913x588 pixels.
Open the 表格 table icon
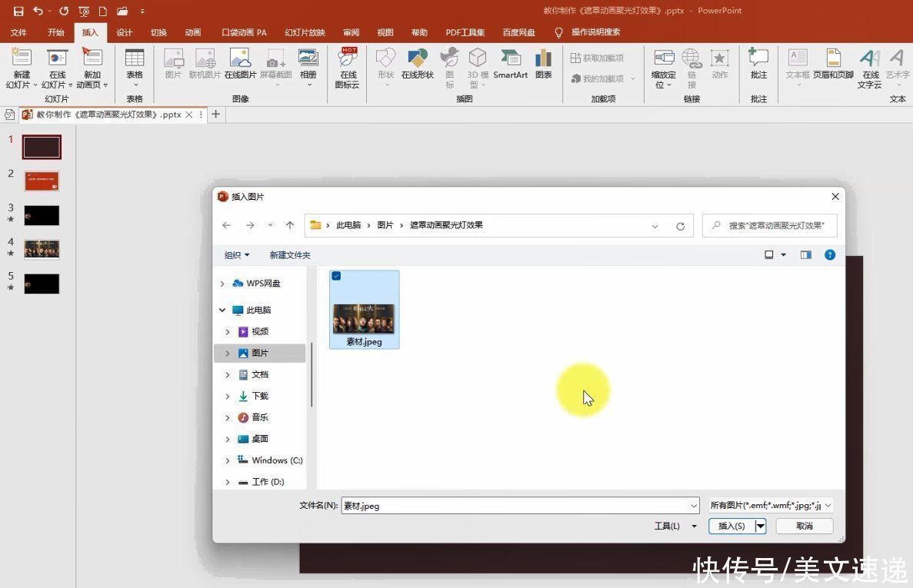pos(135,57)
